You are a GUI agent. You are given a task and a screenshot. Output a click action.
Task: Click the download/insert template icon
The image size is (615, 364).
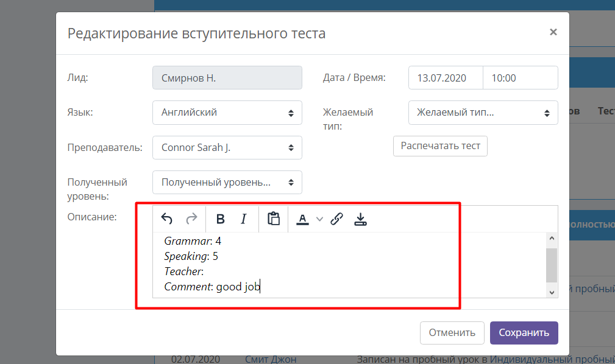pyautogui.click(x=360, y=219)
